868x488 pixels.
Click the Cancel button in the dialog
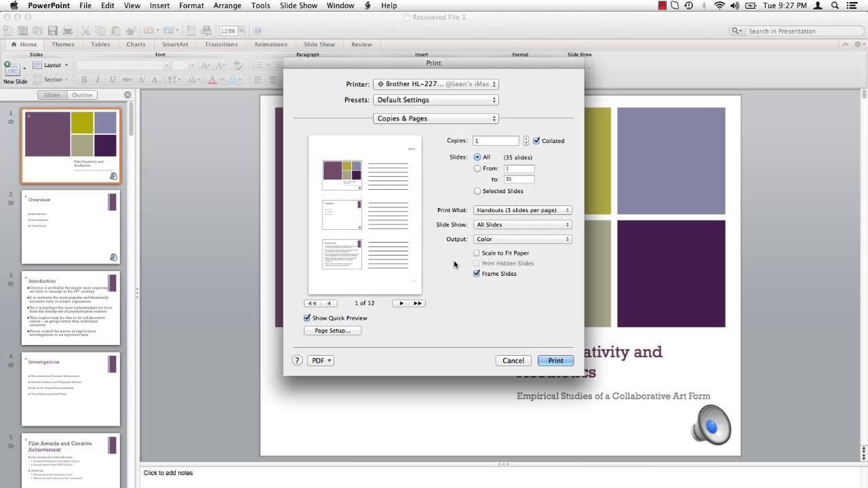pyautogui.click(x=513, y=361)
